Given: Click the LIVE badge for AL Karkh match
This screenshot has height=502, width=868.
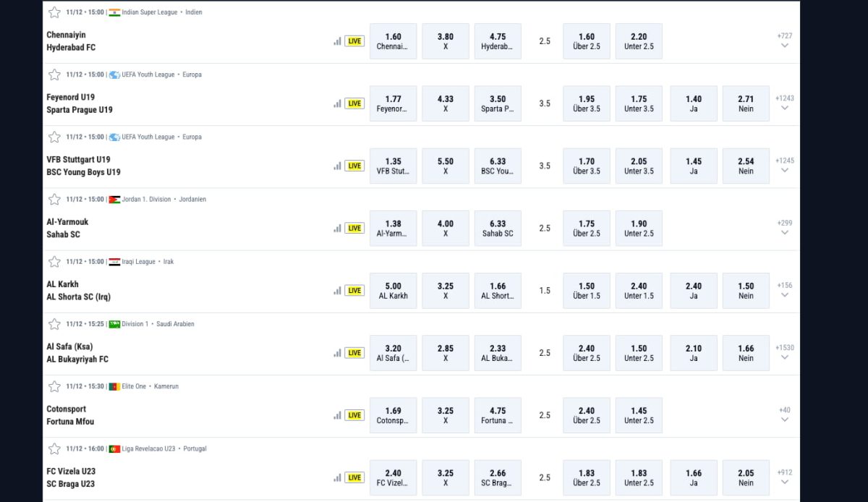Looking at the screenshot, I should coord(354,291).
